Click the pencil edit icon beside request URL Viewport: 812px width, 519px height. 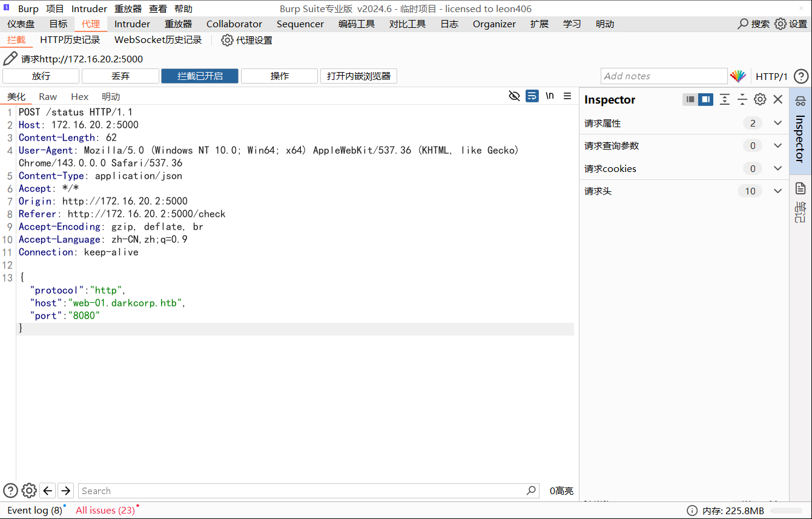(x=10, y=59)
